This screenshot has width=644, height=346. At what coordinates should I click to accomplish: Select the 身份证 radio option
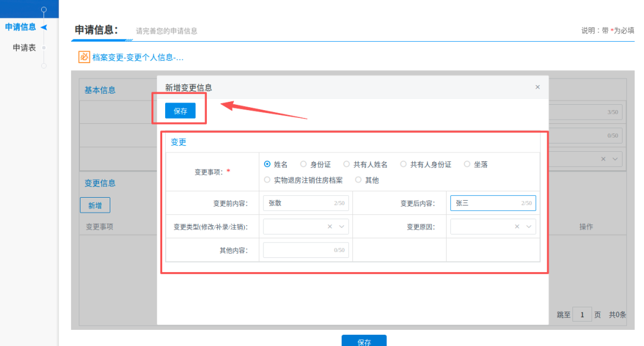[x=304, y=164]
